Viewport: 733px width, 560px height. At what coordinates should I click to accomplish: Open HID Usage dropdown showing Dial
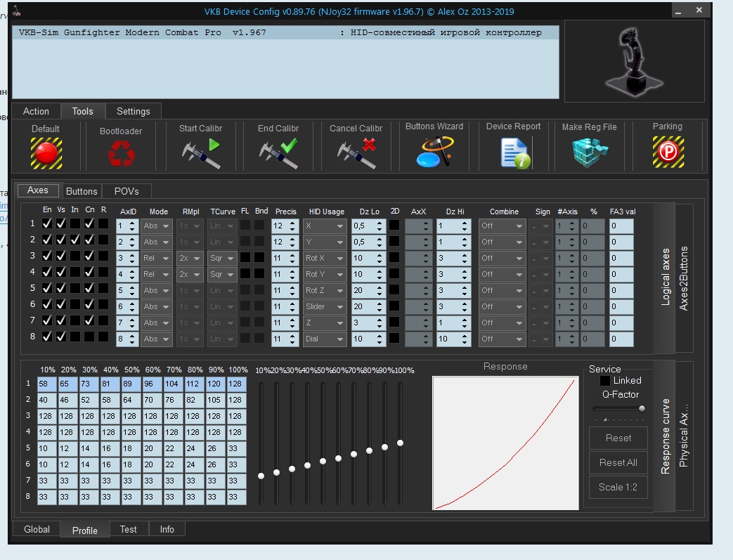click(x=325, y=339)
